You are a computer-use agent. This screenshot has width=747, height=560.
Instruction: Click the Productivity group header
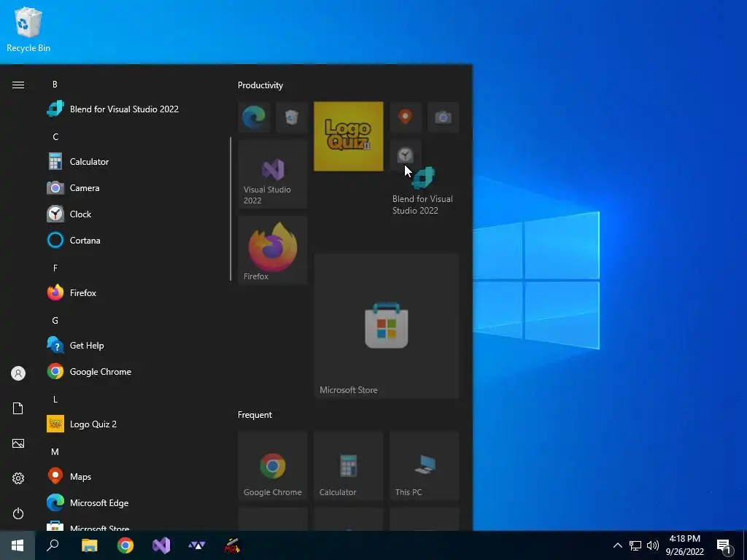260,85
